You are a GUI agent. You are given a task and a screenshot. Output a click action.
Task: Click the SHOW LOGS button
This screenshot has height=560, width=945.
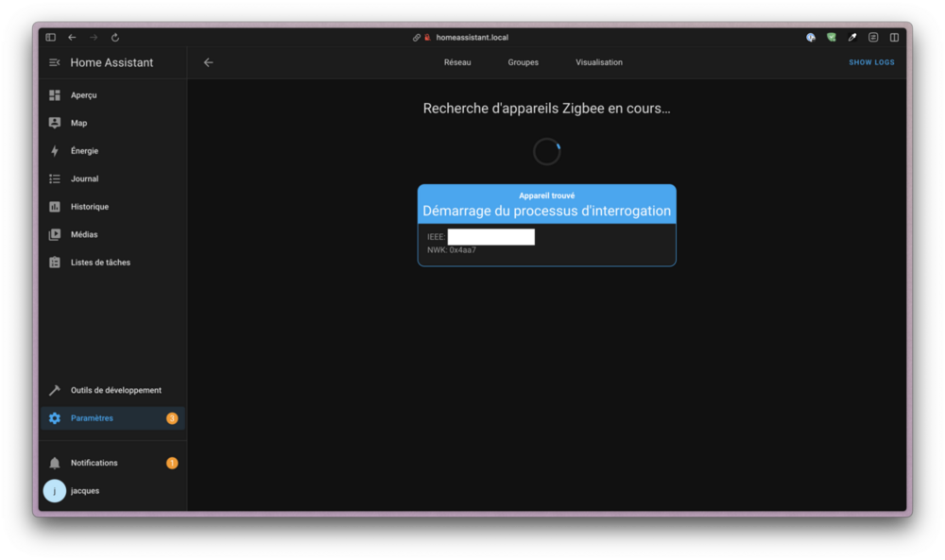pos(871,62)
